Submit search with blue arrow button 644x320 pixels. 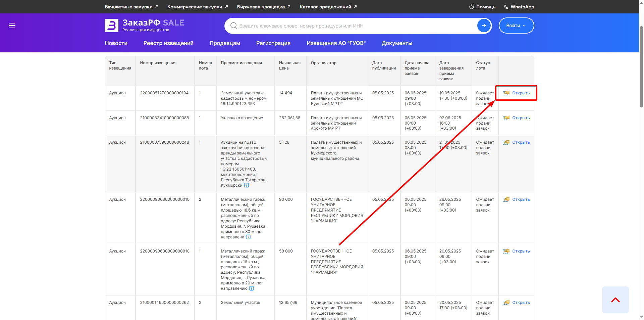484,26
